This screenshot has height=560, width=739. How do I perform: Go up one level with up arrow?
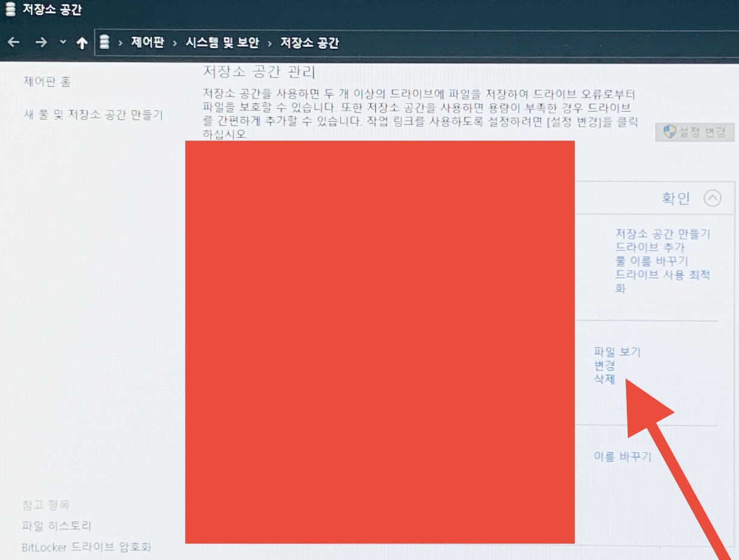pyautogui.click(x=82, y=43)
